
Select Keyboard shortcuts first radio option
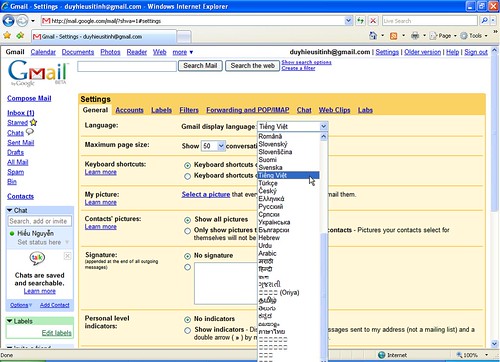pos(187,165)
